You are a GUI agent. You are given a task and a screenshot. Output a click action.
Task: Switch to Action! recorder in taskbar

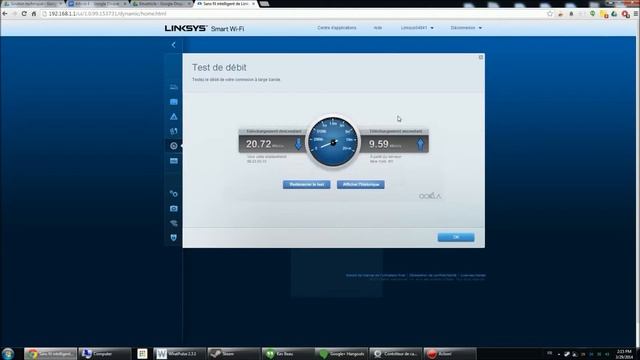[x=449, y=353]
